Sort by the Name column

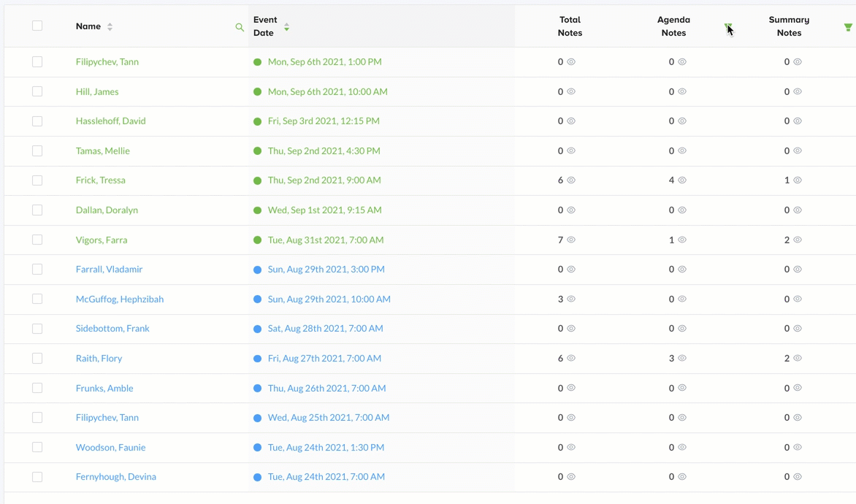pos(110,27)
